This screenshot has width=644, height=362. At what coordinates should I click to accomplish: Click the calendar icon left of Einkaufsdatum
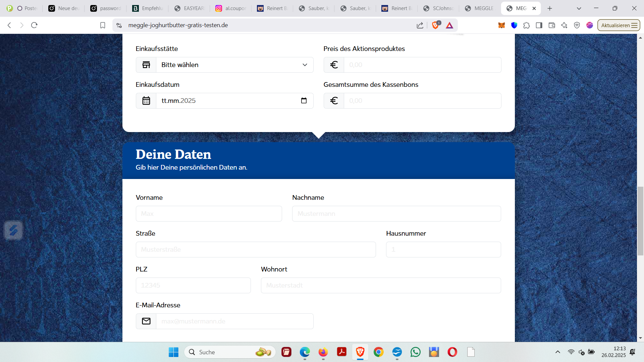click(x=146, y=101)
